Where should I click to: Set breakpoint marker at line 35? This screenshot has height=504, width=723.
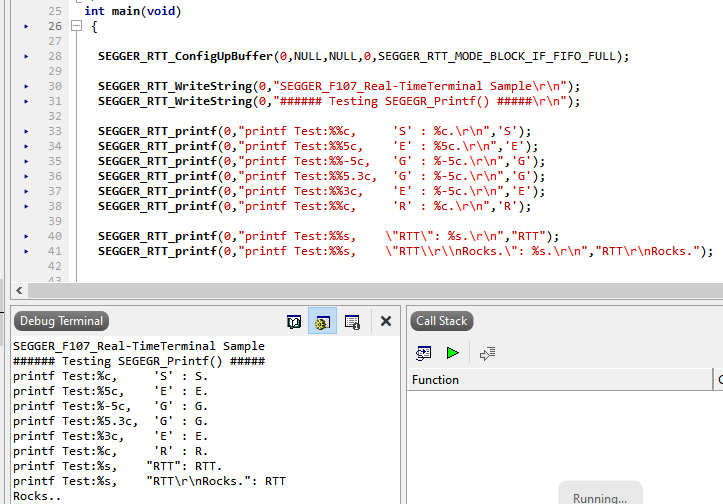coord(26,161)
